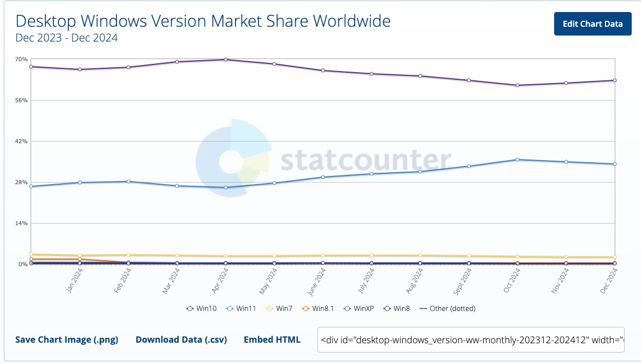Click Win10 data point for April 2024
Image resolution: width=641 pixels, height=364 pixels.
click(226, 60)
